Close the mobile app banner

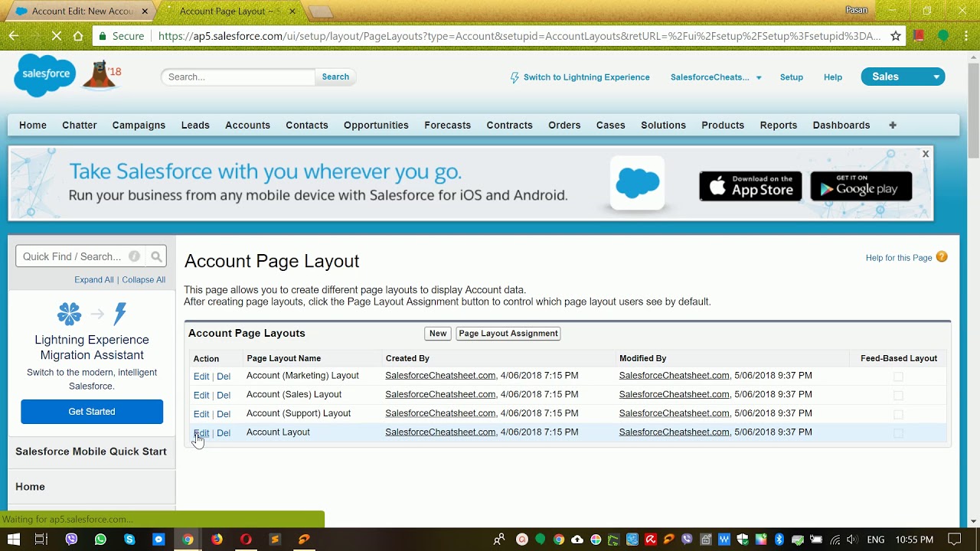point(926,154)
